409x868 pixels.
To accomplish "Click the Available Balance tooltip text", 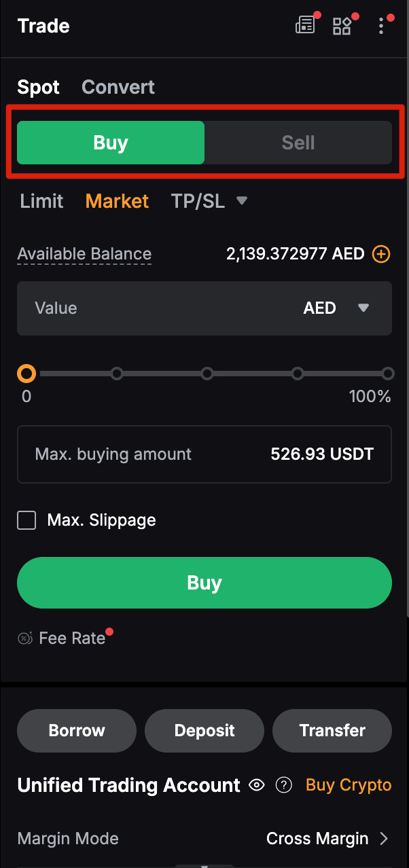I will click(x=84, y=253).
